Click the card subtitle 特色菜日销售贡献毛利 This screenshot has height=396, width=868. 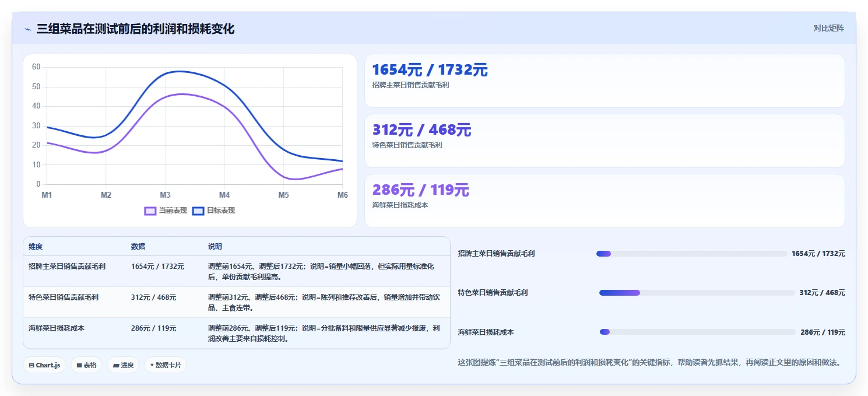tap(407, 145)
